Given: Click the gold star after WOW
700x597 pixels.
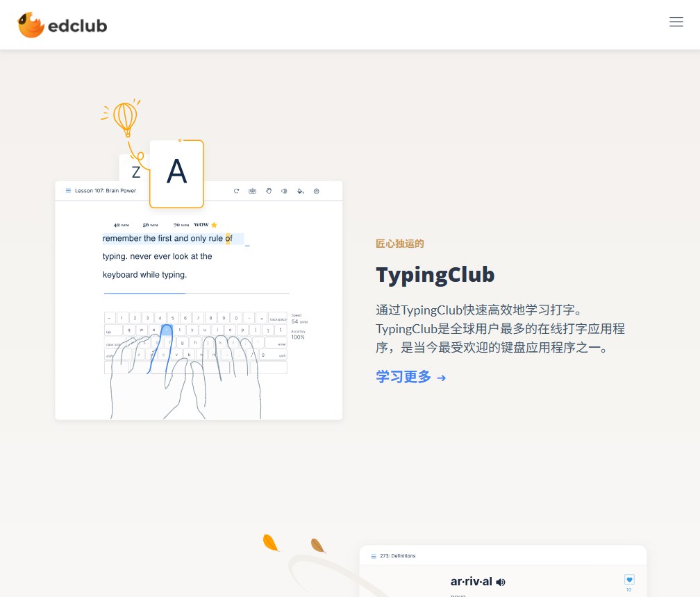Looking at the screenshot, I should pyautogui.click(x=214, y=224).
